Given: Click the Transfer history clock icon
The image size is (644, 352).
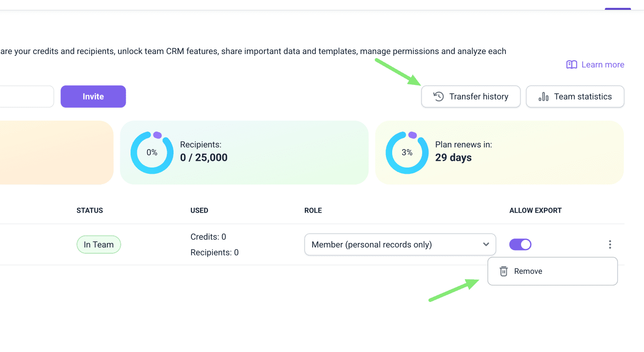Looking at the screenshot, I should [x=439, y=96].
